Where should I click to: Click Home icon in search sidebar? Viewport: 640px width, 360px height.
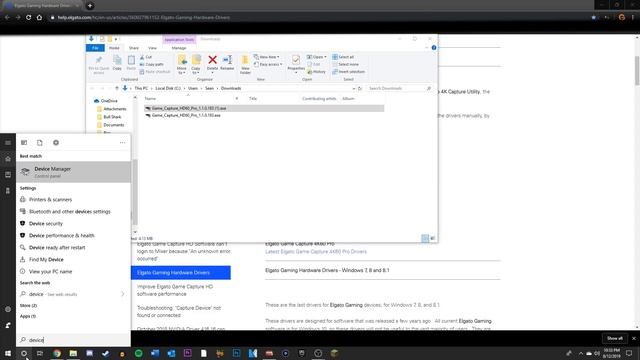click(x=8, y=159)
